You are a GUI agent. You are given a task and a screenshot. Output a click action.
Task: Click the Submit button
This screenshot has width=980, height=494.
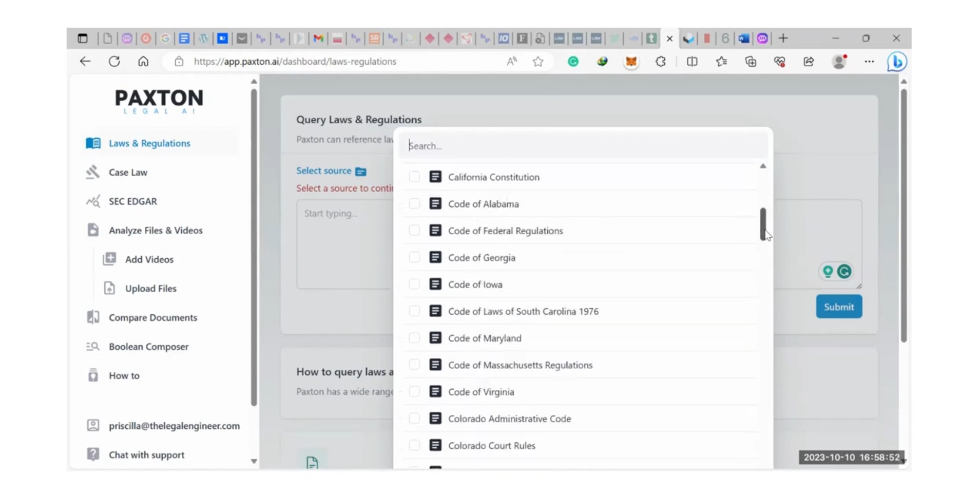click(x=839, y=307)
